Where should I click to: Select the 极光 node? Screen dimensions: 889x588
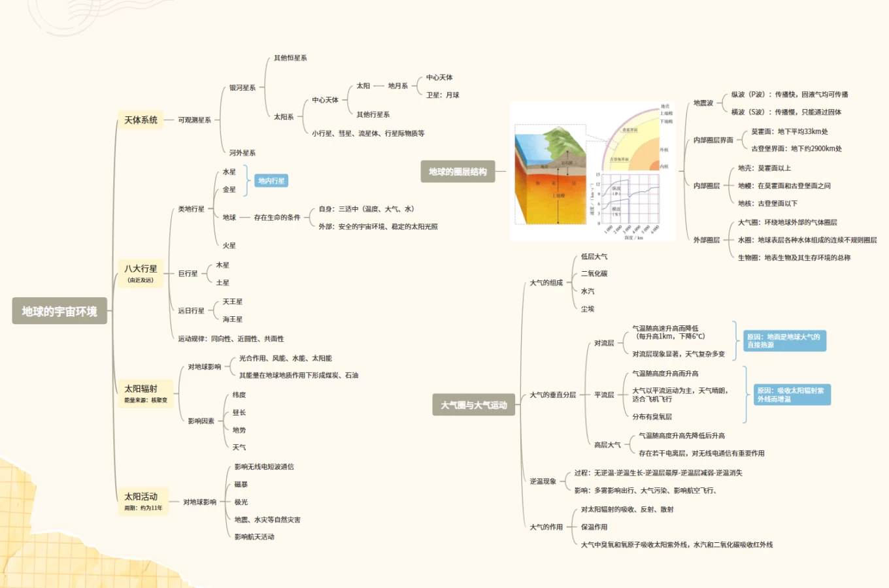[241, 502]
